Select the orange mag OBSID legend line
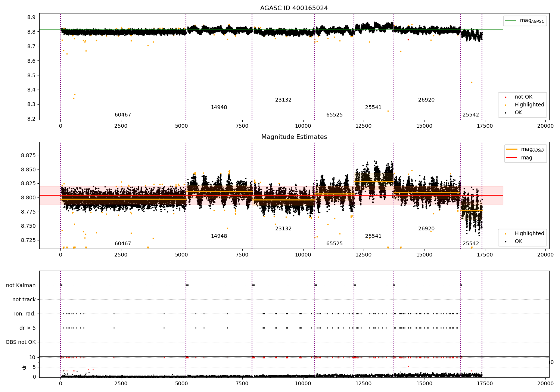This screenshot has width=560, height=392. click(511, 149)
